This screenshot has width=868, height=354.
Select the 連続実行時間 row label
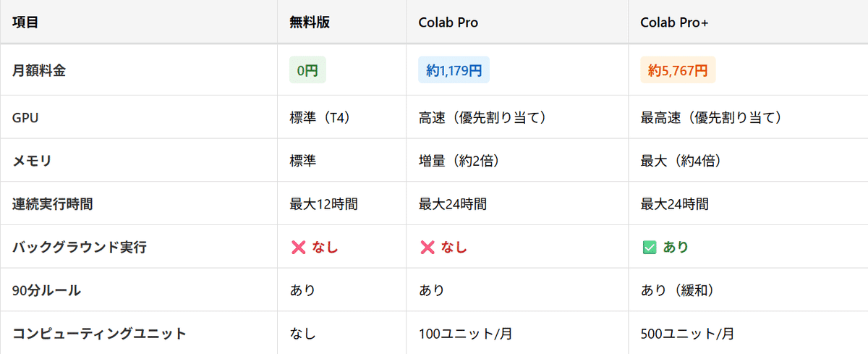point(52,204)
